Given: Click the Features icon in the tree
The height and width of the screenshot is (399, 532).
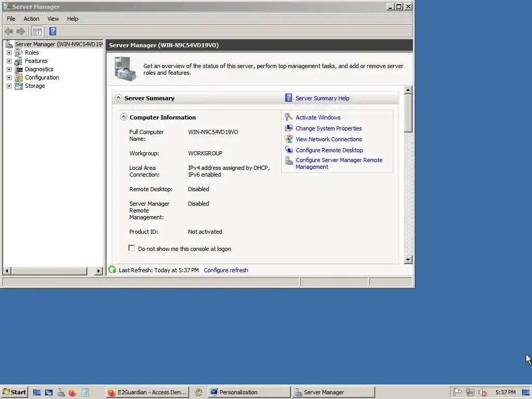Looking at the screenshot, I should [19, 61].
